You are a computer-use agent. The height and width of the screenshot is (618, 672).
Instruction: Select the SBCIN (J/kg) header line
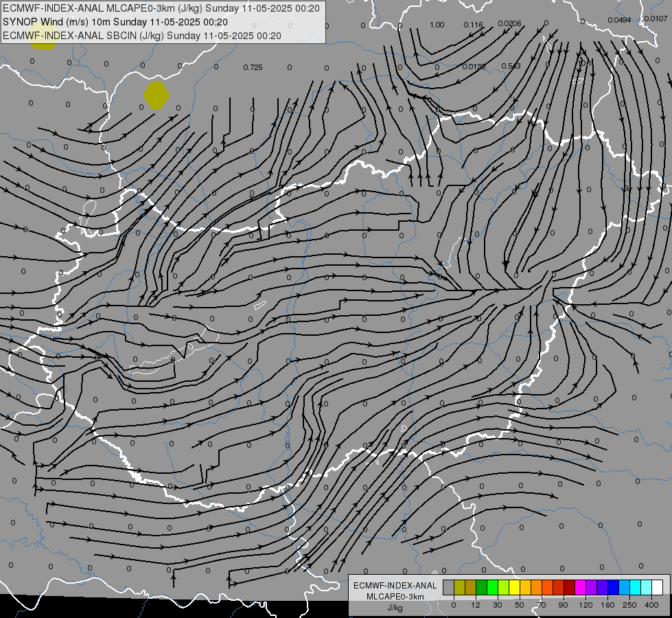pos(142,36)
